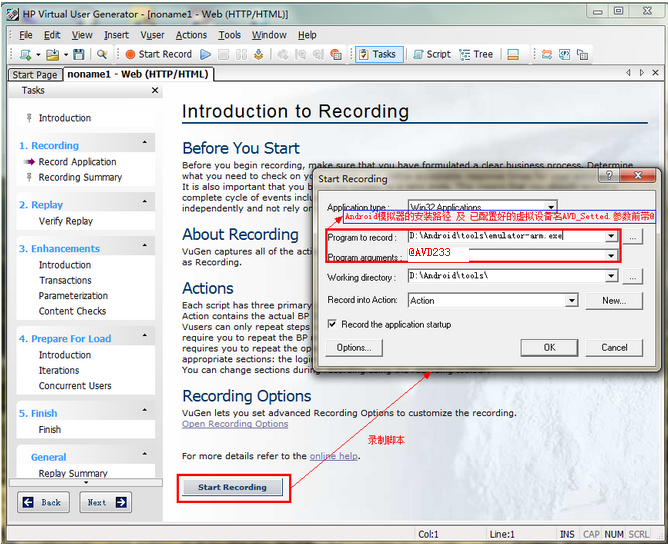Click the tab scroll right arrow

(642, 73)
